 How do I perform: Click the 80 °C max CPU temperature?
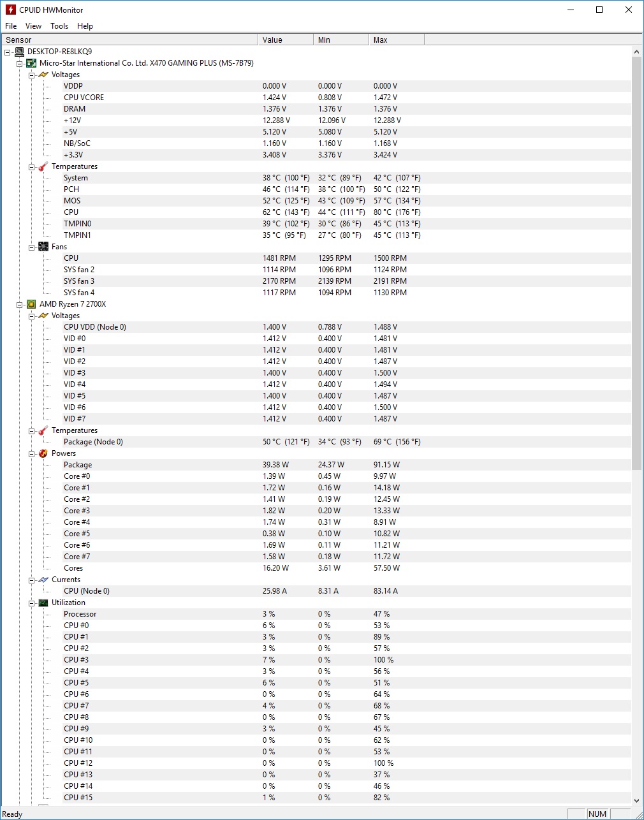(397, 212)
